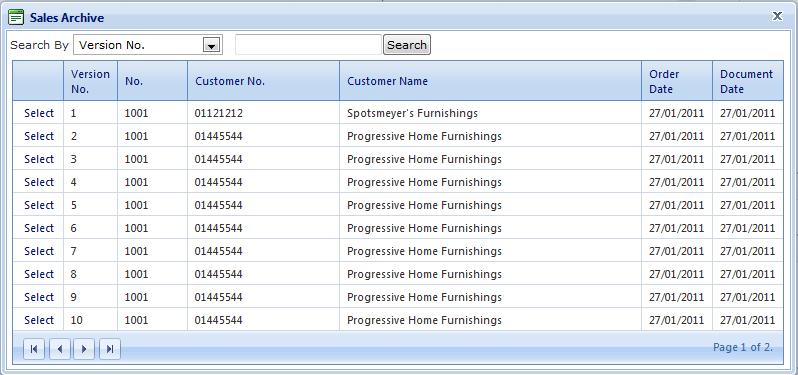The height and width of the screenshot is (375, 798).
Task: Click customer number 01445544 in version 5 row
Action: tap(218, 205)
